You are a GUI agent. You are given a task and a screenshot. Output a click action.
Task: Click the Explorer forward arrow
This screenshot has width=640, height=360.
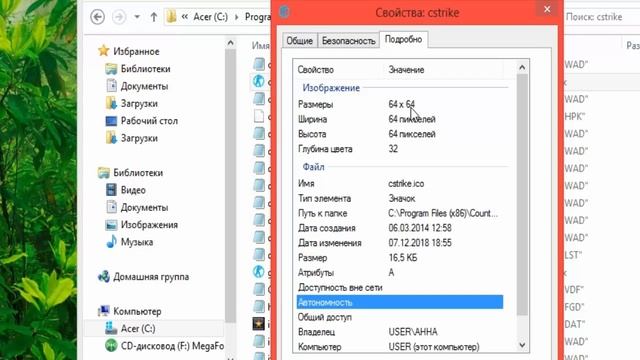tap(119, 17)
